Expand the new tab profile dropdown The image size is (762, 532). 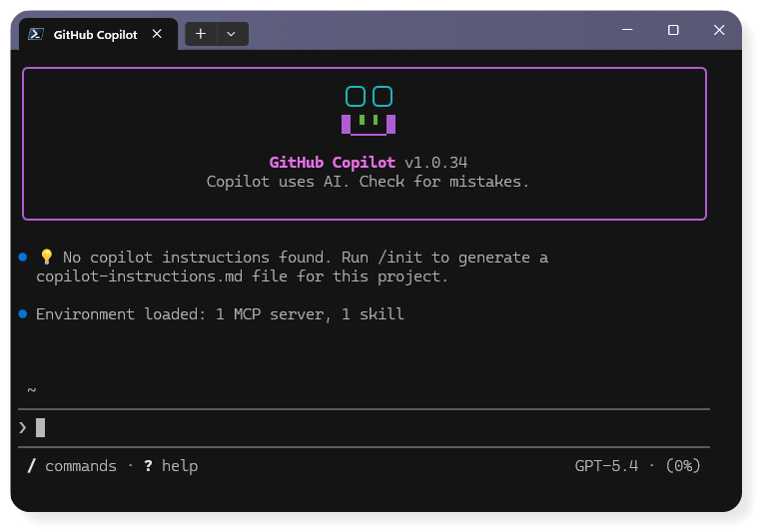click(232, 33)
